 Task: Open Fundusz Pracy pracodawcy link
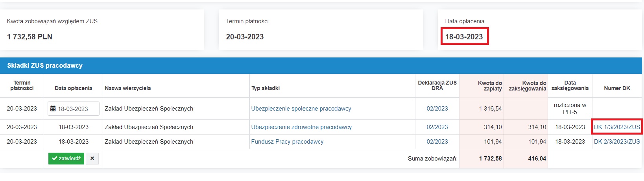click(x=287, y=142)
